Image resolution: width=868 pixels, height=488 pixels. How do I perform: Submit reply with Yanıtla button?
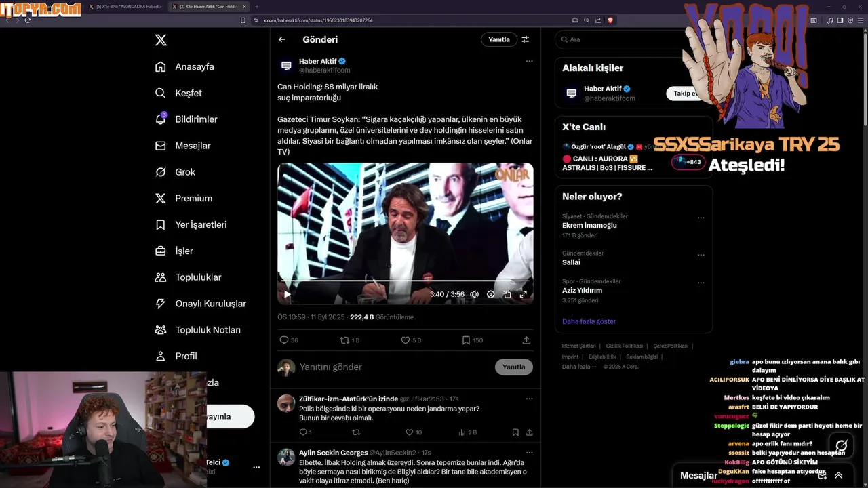[x=514, y=367]
